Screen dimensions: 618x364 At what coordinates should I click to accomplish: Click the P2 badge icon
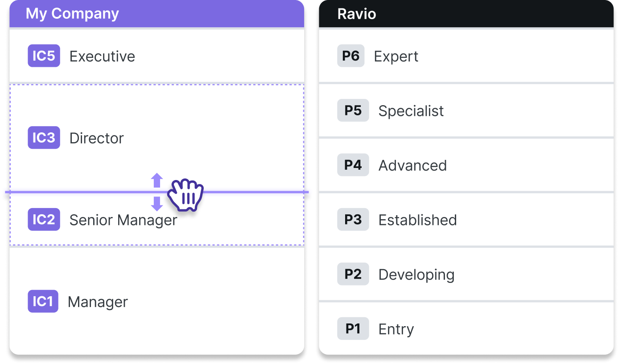[353, 274]
